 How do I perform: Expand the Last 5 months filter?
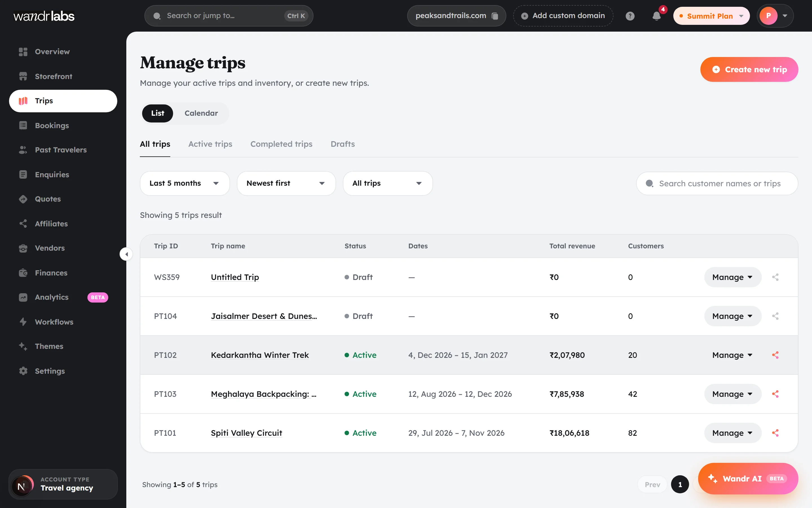click(185, 183)
